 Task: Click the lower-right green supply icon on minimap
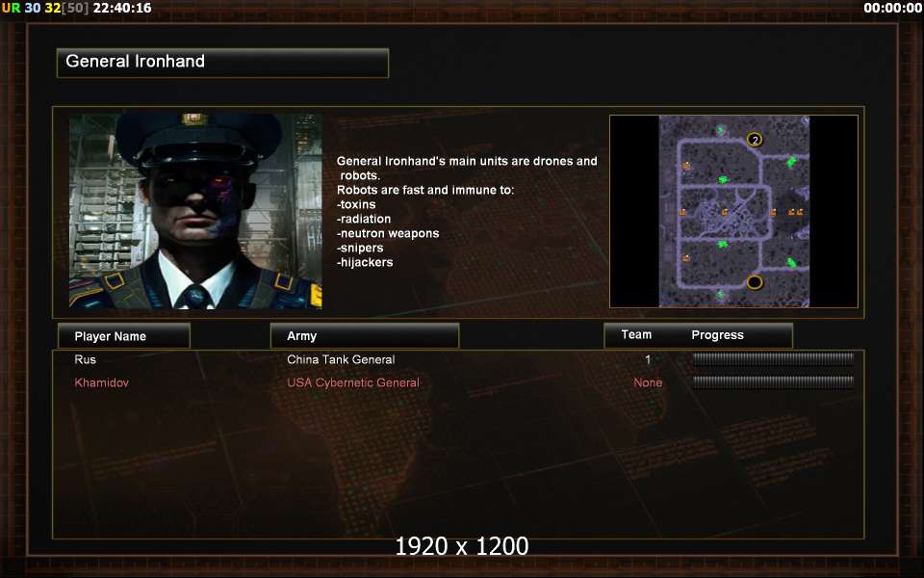[x=791, y=262]
